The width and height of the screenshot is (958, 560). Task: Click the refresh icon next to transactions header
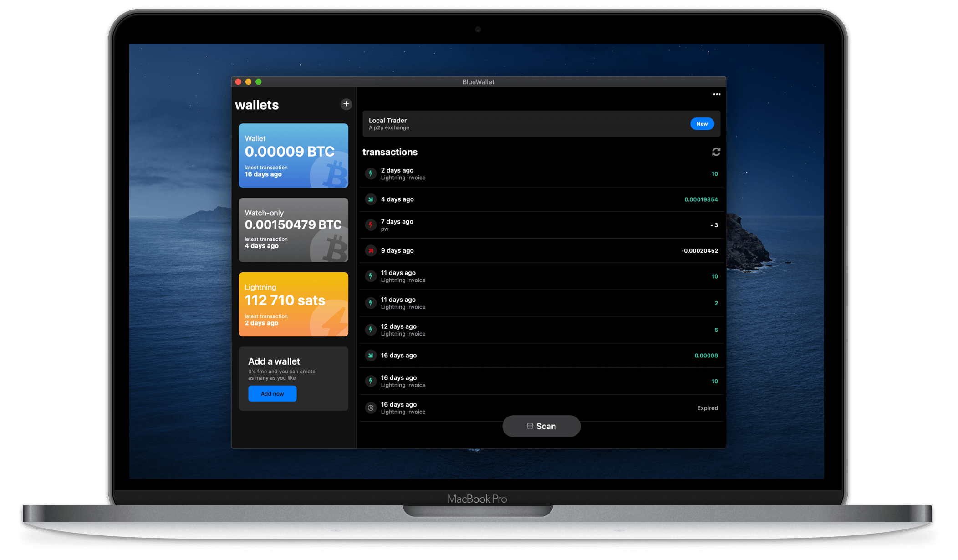tap(716, 152)
